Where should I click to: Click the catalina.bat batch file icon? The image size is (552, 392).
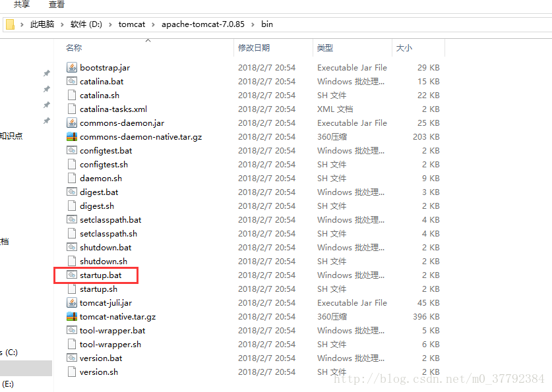(72, 81)
